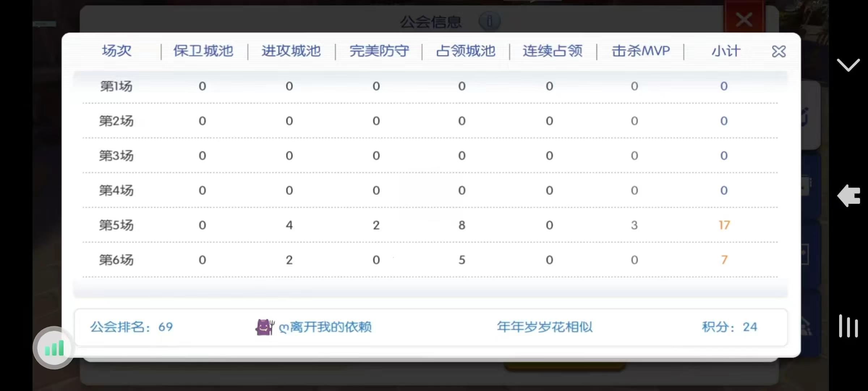The image size is (868, 391).
Task: Tap the info icon beside 公会信息
Action: (x=489, y=21)
